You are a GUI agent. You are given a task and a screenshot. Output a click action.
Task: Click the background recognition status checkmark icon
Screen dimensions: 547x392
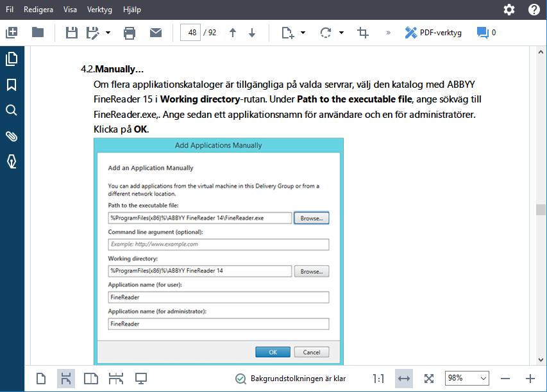click(x=240, y=379)
